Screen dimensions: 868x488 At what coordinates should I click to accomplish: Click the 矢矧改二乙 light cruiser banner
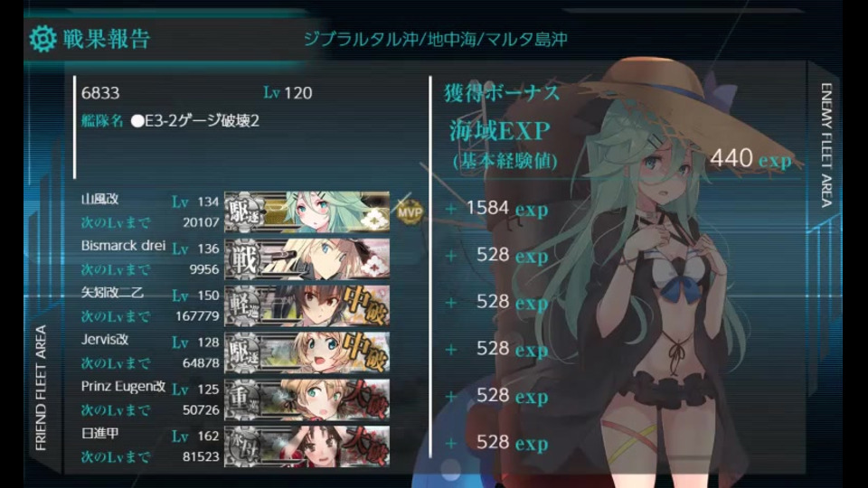tap(307, 305)
